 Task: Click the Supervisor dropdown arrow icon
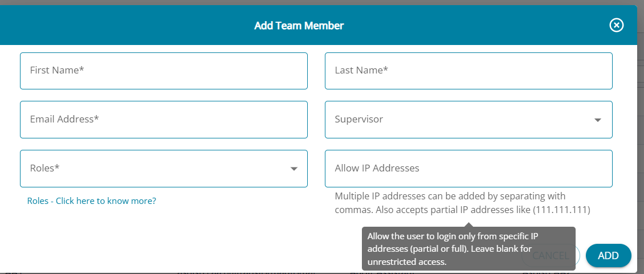(x=597, y=120)
